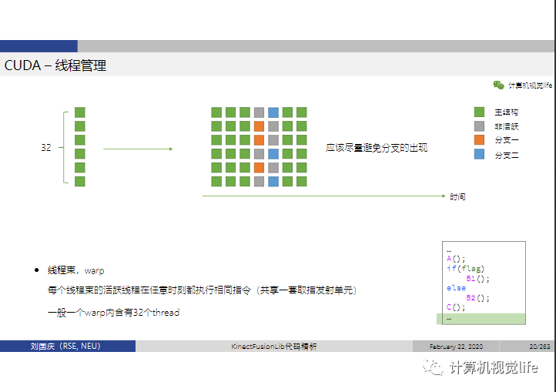556x392 pixels.
Task: Click the code line "C();"
Action: (x=456, y=307)
